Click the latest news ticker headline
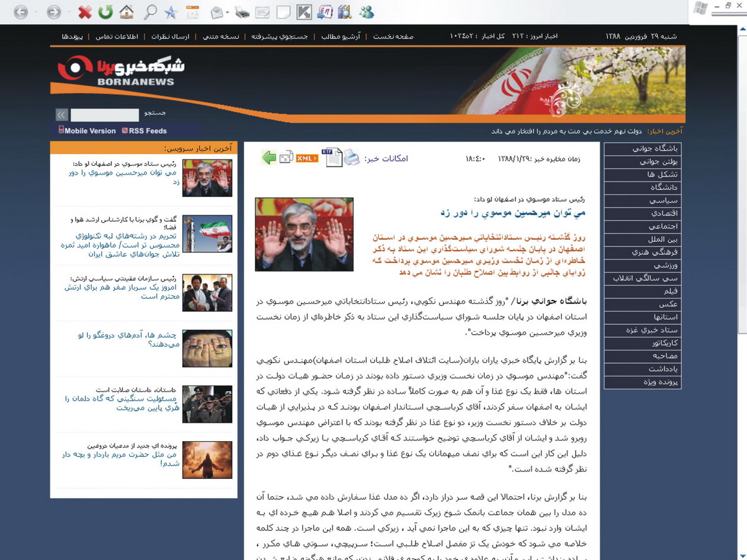Image resolution: width=747 pixels, height=560 pixels. [x=567, y=131]
